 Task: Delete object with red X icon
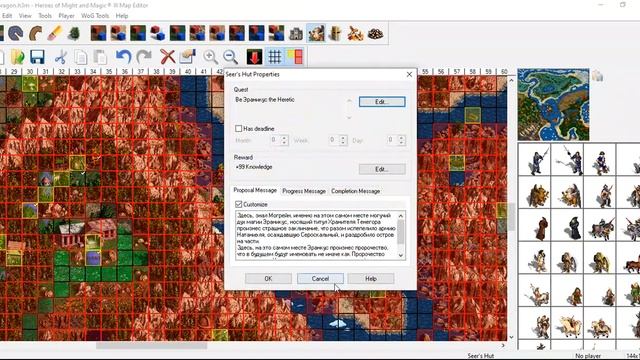pos(167,57)
